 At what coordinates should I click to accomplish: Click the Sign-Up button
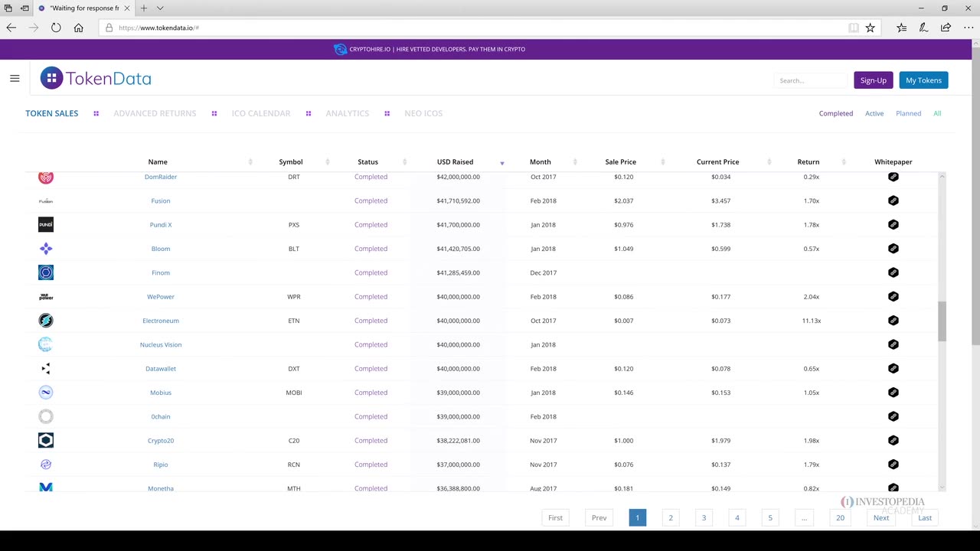(873, 80)
